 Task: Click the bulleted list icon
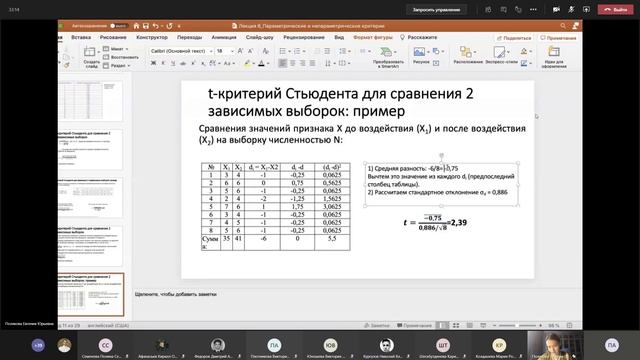(x=282, y=51)
